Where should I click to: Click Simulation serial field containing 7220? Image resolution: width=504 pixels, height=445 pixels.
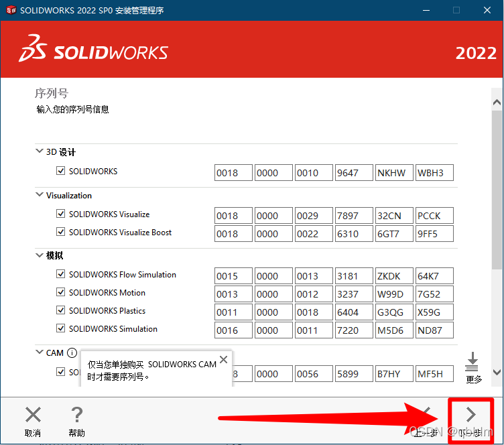tap(354, 330)
